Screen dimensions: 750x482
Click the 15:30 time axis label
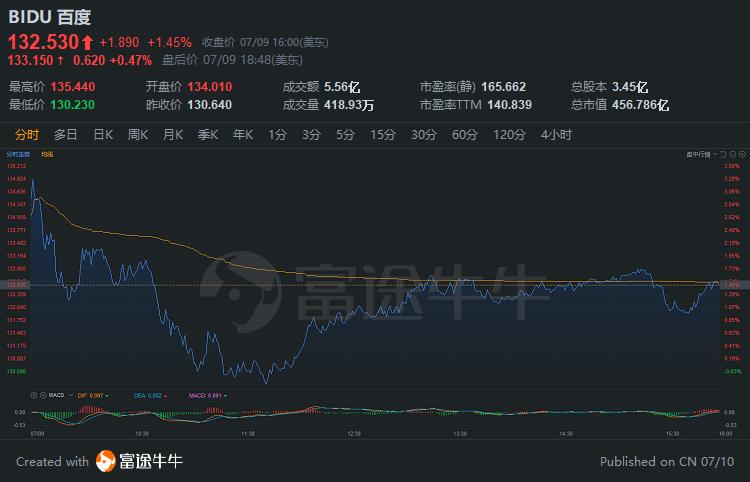(672, 434)
